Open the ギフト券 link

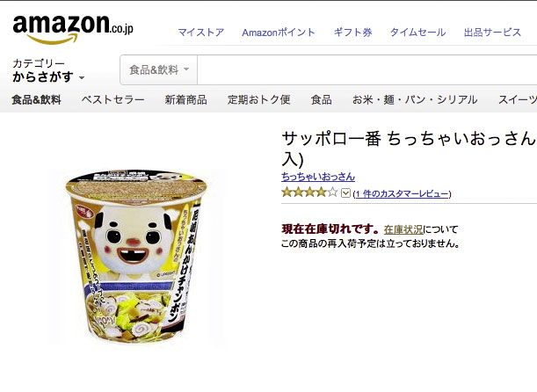[x=352, y=33]
